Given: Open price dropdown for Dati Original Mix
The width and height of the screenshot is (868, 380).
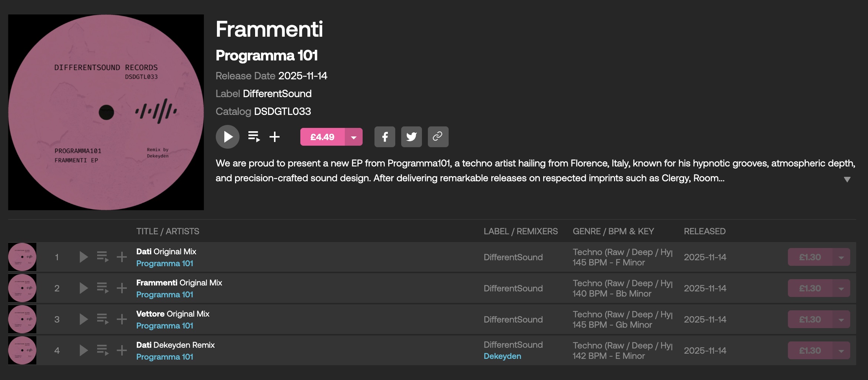Looking at the screenshot, I should [x=841, y=257].
